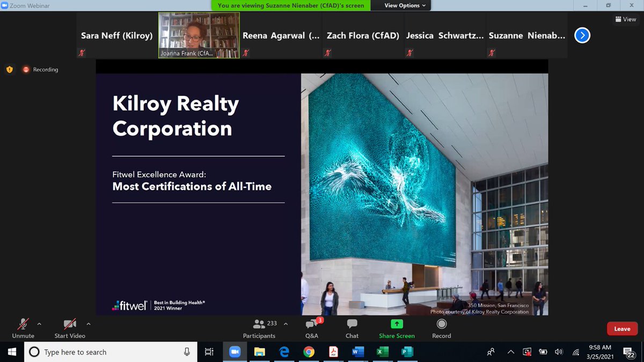Click the viewing Suzanne Nienaber's screen banner

click(x=291, y=5)
